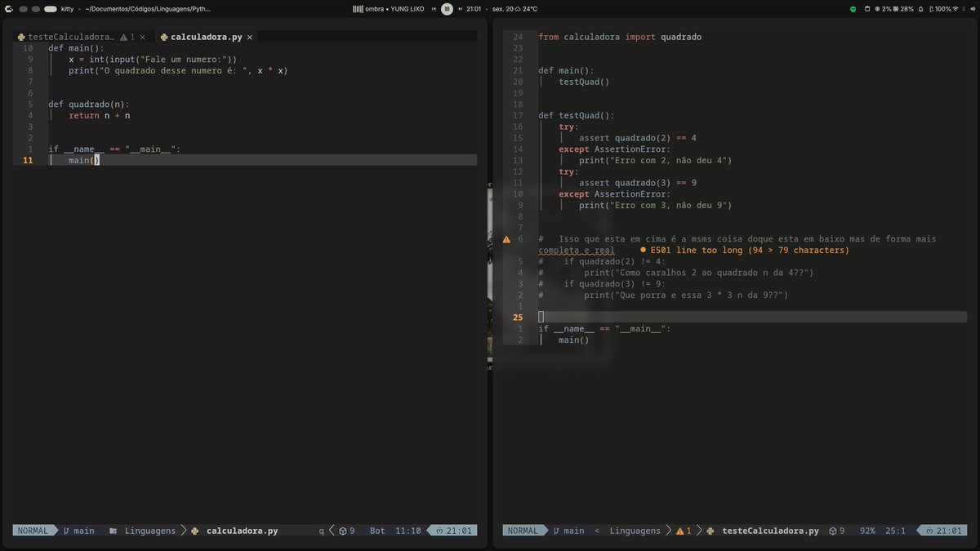This screenshot has height=551, width=980.
Task: Click the warning sign beside line 6
Action: pyautogui.click(x=506, y=239)
